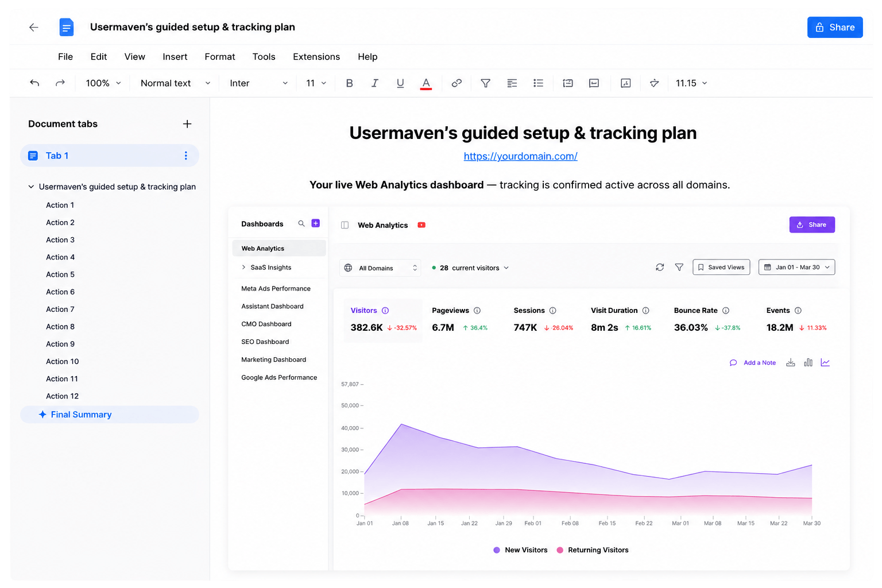
Task: Click the download icon next to Add a Note
Action: coord(791,362)
